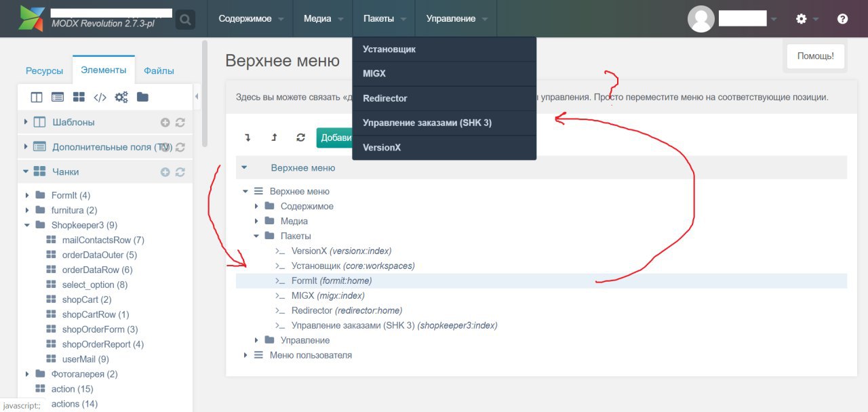Select MIGX (migx:index) tree row
868x412 pixels.
(x=541, y=295)
